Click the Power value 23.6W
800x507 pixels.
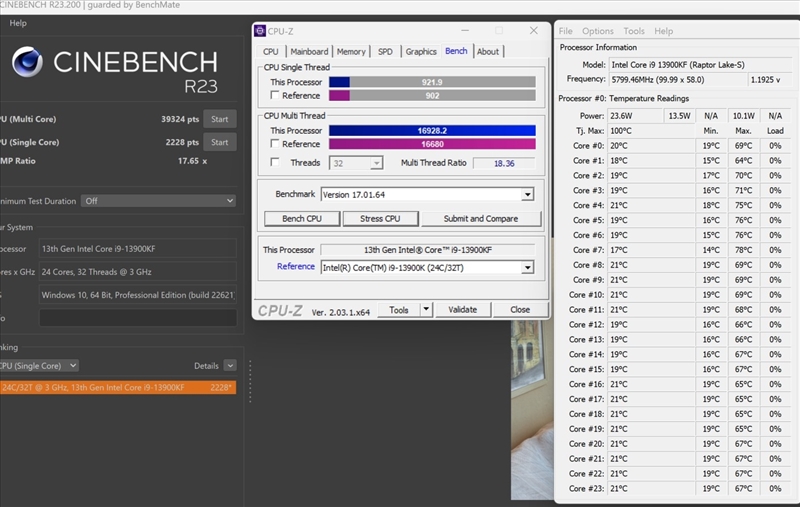tap(635, 116)
